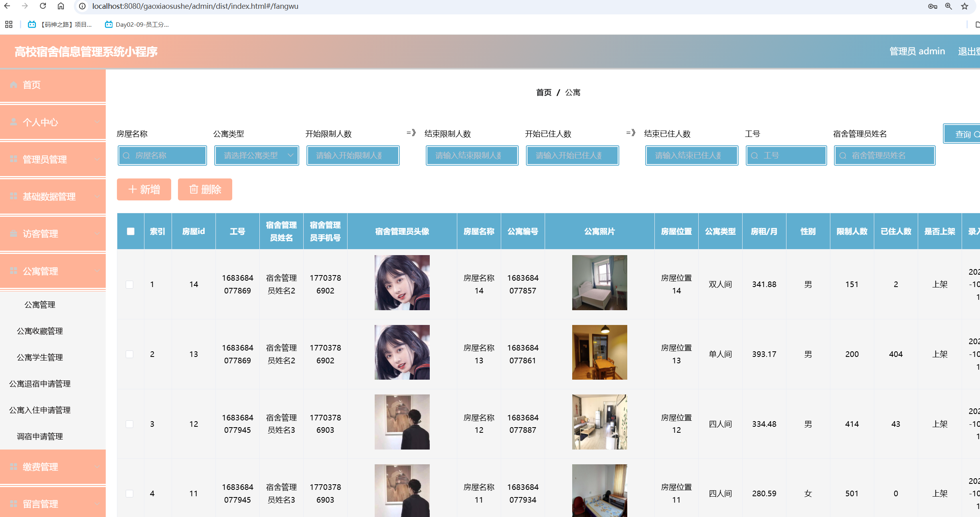Click the trash icon on 删除 button
The image size is (980, 517).
pyautogui.click(x=194, y=189)
